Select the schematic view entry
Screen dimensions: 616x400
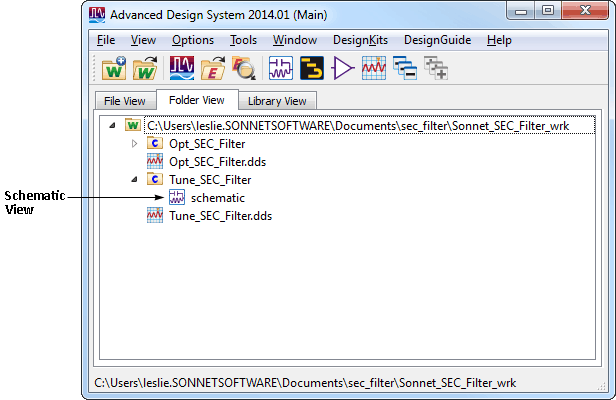point(218,198)
